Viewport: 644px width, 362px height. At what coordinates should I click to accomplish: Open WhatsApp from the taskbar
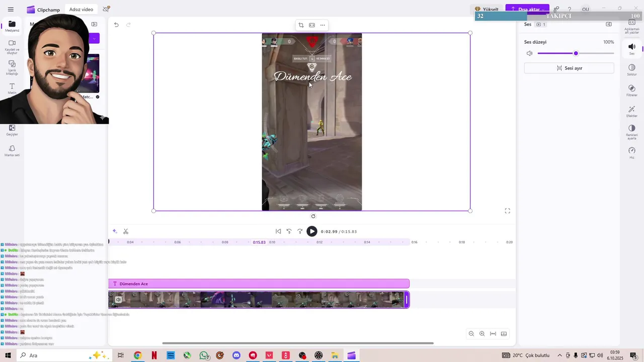click(x=204, y=355)
